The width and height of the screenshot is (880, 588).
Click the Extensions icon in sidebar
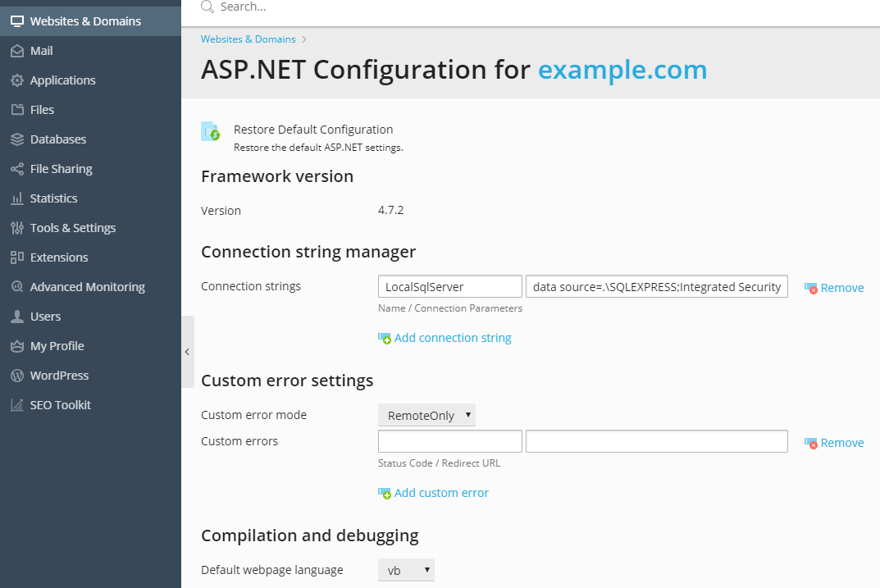coord(17,258)
